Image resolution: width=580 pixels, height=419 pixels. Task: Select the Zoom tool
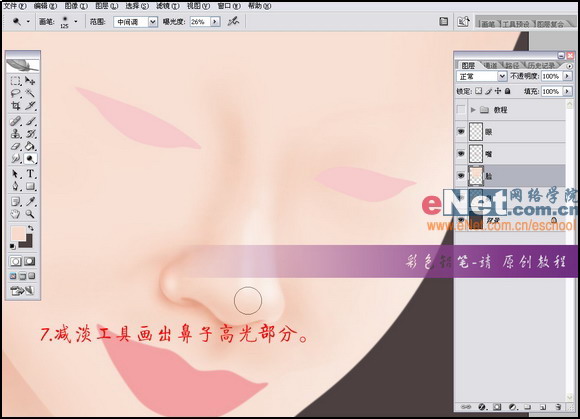point(30,214)
